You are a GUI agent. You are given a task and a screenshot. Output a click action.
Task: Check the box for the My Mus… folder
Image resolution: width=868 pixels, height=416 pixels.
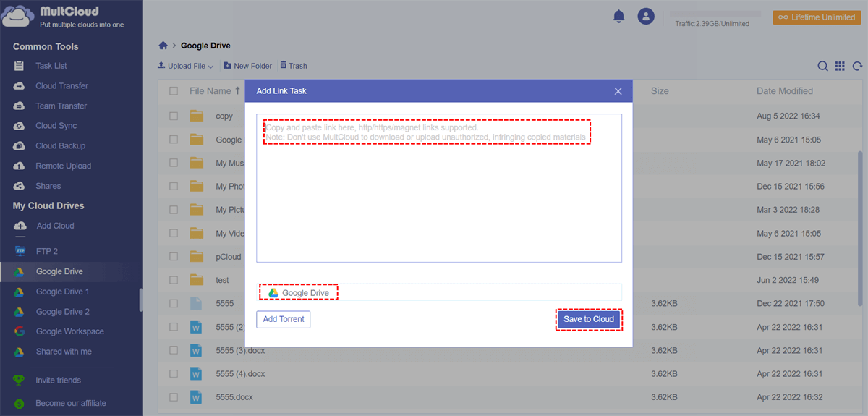[x=174, y=163]
